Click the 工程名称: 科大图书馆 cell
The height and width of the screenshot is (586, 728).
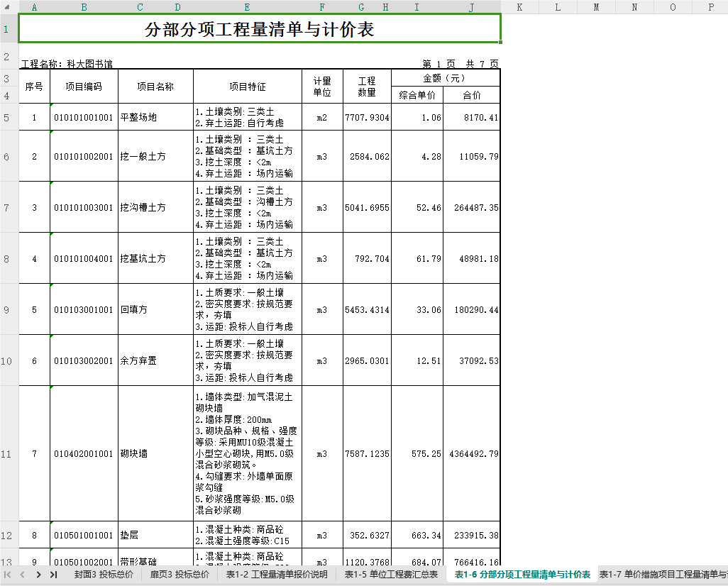[67, 64]
